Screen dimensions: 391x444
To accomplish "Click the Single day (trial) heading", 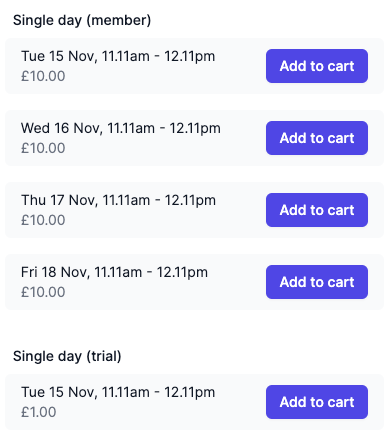I will [x=67, y=356].
